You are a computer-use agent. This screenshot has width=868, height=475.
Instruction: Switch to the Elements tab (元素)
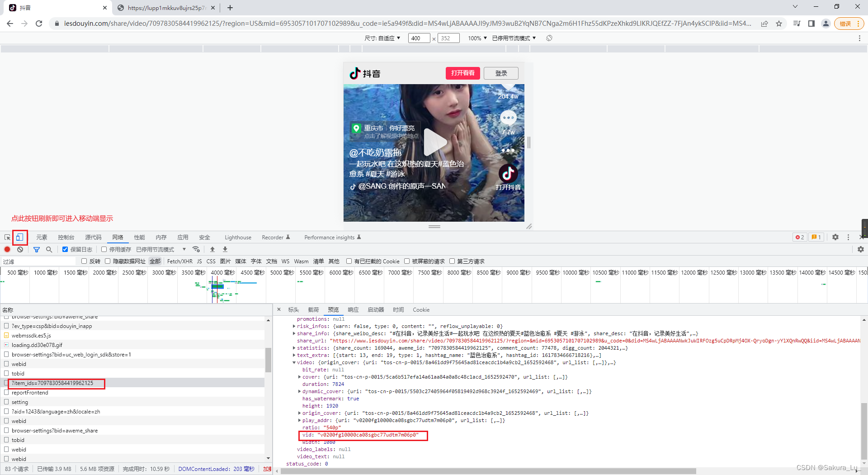42,237
